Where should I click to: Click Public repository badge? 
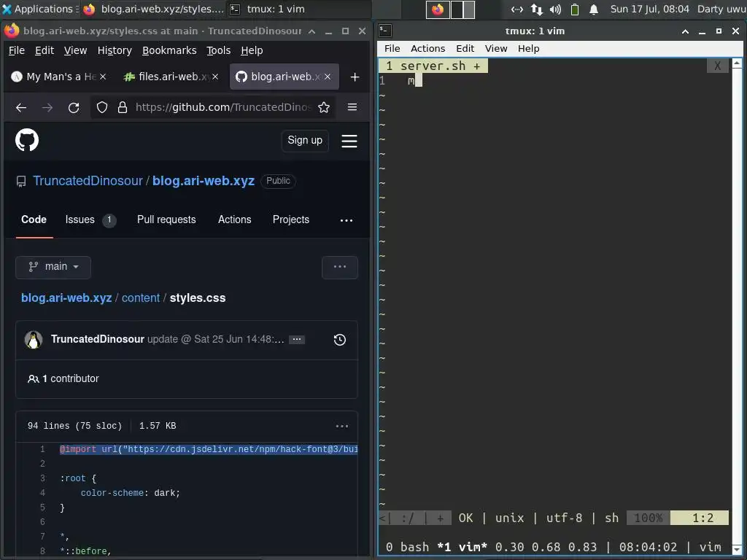278,181
